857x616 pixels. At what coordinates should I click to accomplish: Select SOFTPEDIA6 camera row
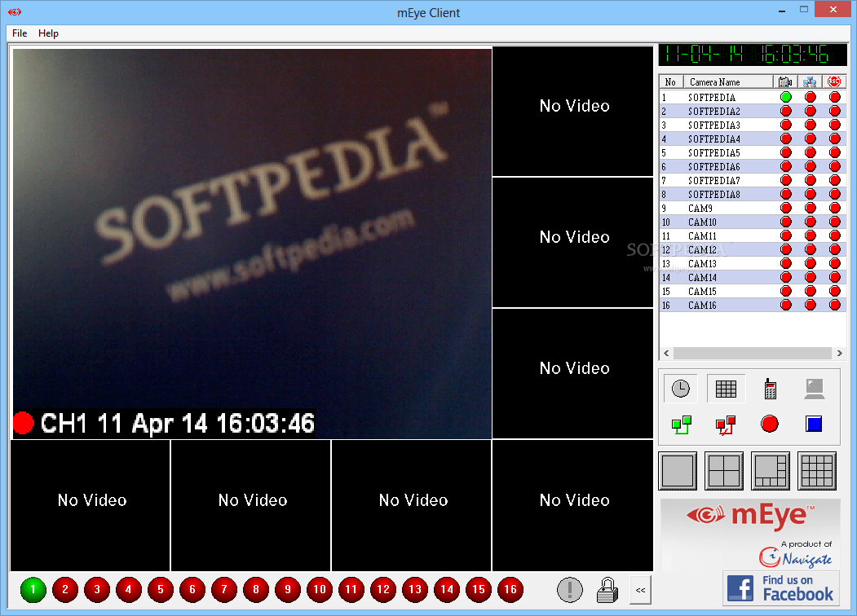753,166
